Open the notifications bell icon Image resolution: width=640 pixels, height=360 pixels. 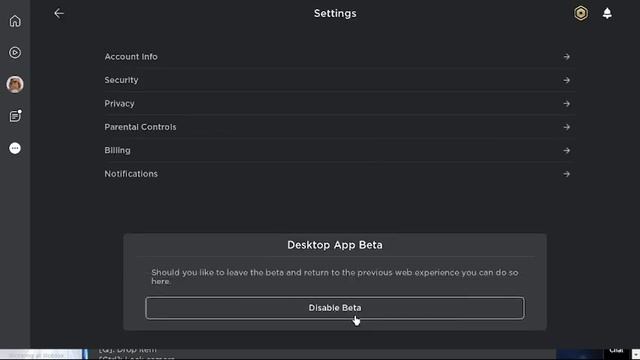coord(607,13)
